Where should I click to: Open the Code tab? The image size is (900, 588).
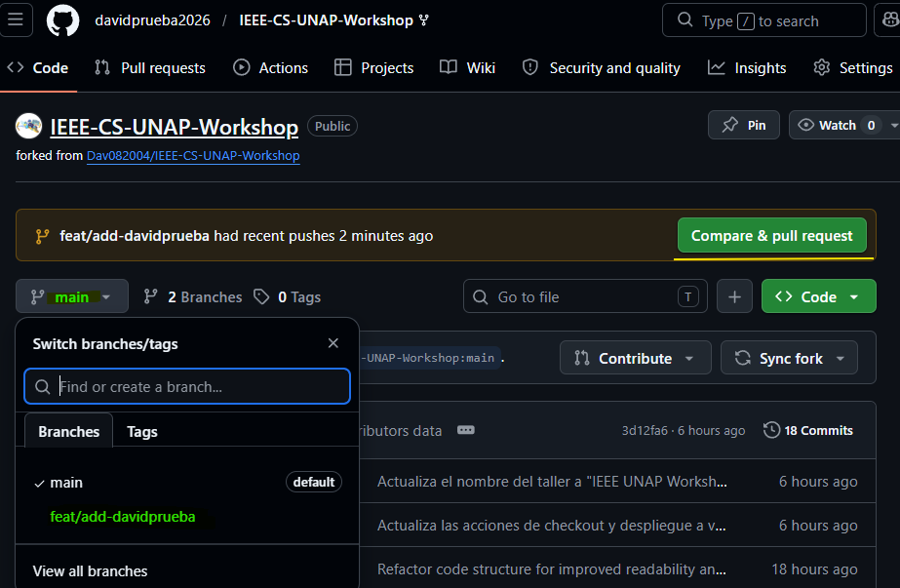(x=38, y=67)
